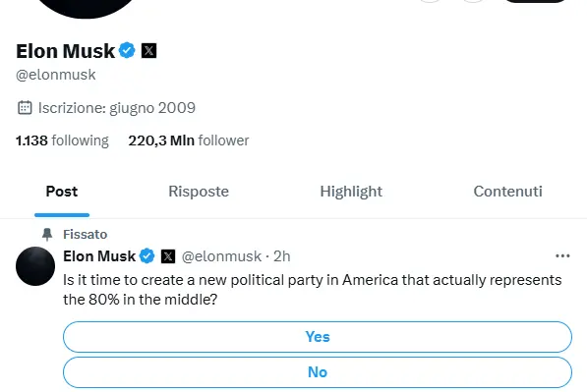Open the 1.138 following list
The image size is (587, 392).
pyautogui.click(x=62, y=140)
